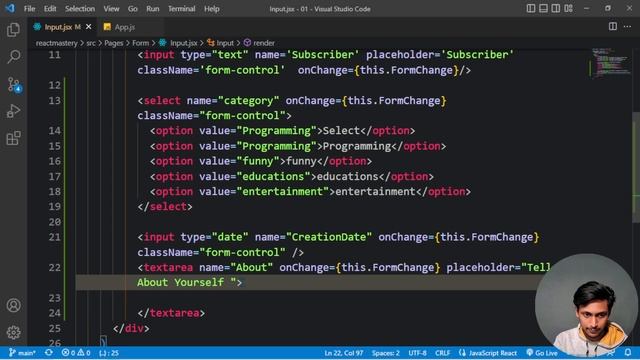Screen dimensions: 640x360
Task: Click the 'category' name attribute value
Action: coord(249,100)
